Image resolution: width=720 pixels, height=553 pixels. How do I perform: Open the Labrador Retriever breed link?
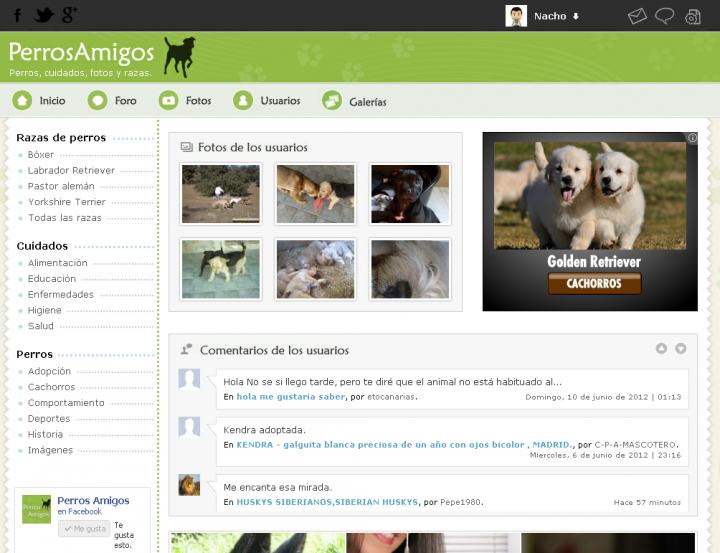coord(71,171)
